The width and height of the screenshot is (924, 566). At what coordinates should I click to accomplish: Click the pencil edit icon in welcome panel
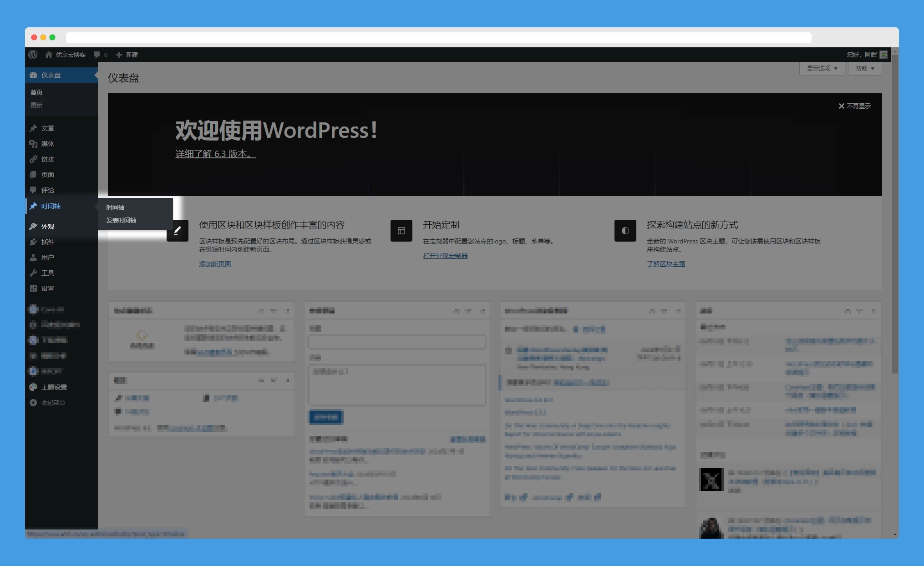(178, 231)
